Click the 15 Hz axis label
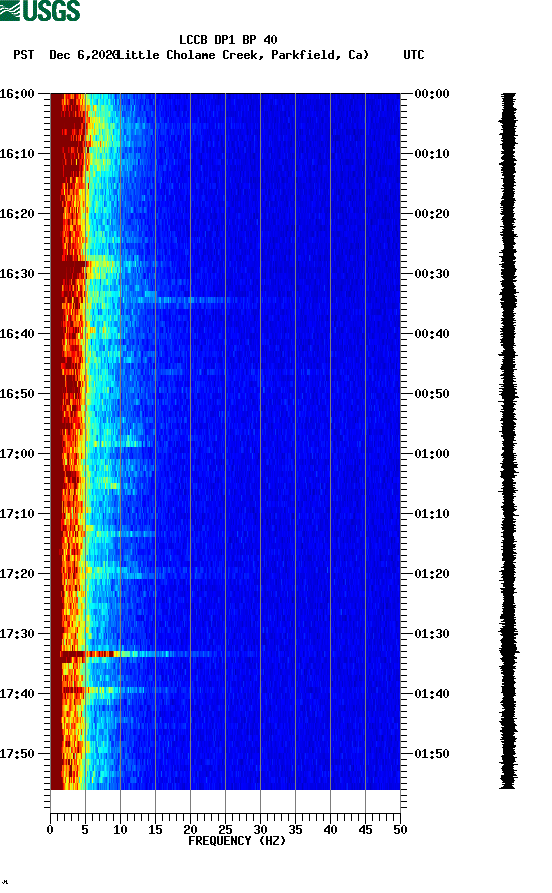 155,830
